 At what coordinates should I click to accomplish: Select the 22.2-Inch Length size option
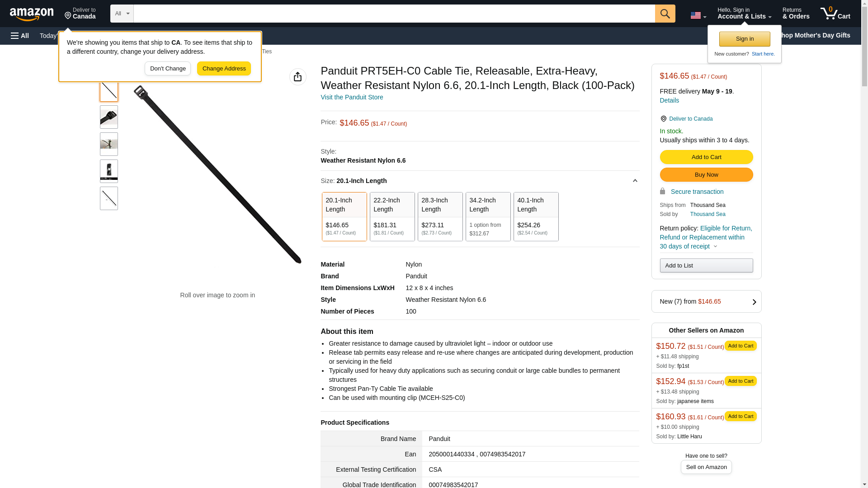[x=392, y=216]
